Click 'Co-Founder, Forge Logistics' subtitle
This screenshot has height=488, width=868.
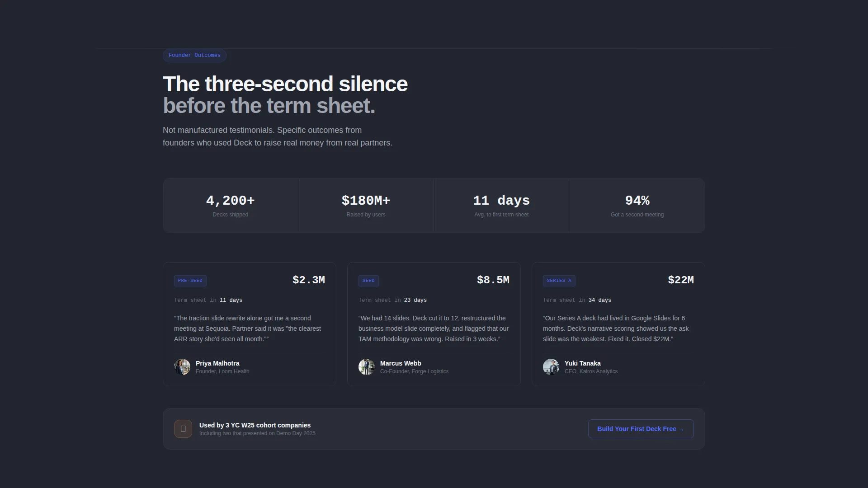pos(414,371)
